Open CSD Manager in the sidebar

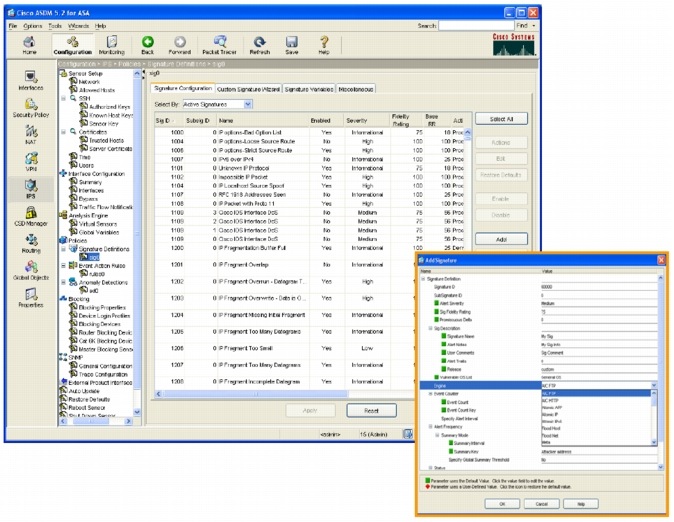tap(31, 216)
